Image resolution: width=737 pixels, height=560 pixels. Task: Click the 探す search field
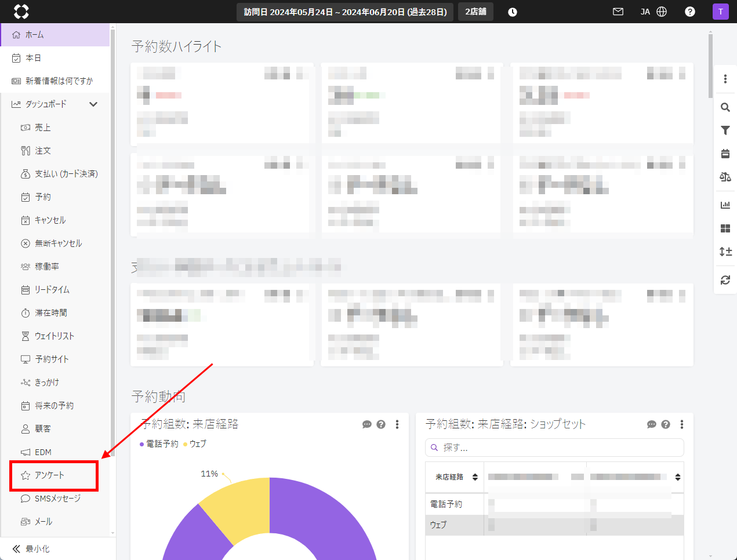(554, 448)
